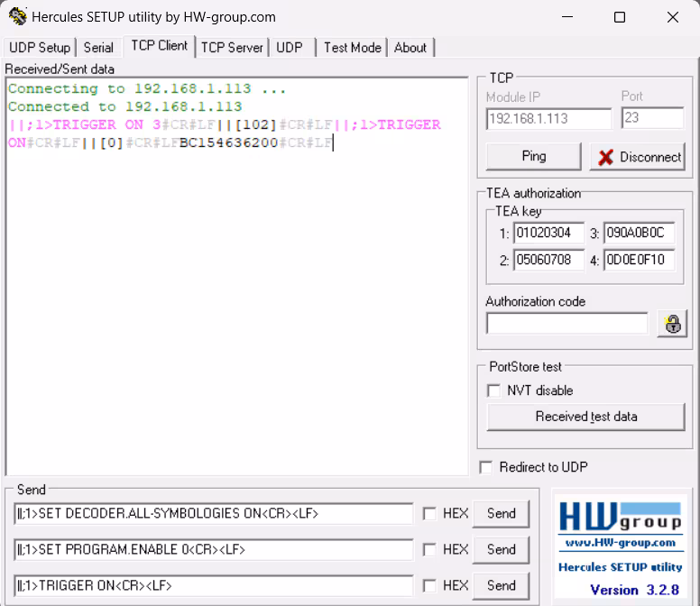The height and width of the screenshot is (606, 700).
Task: Toggle HEX checkbox for TRIGGER ON command
Action: 429,585
